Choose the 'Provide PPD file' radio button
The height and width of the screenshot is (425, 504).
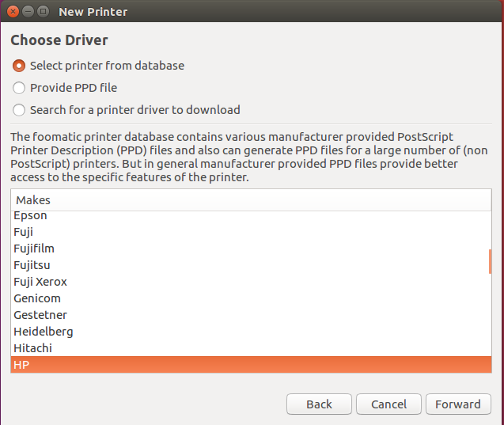pyautogui.click(x=19, y=88)
